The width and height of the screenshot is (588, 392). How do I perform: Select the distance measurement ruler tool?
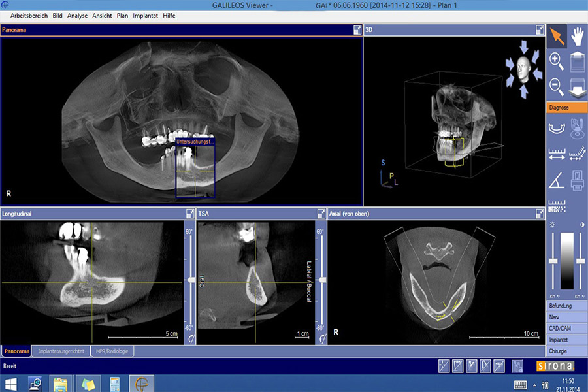tap(557, 154)
